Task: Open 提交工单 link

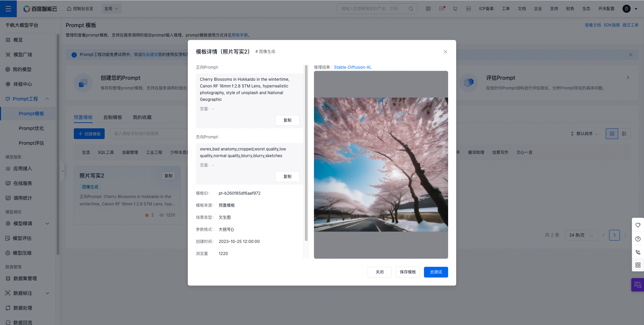Action: (631, 25)
